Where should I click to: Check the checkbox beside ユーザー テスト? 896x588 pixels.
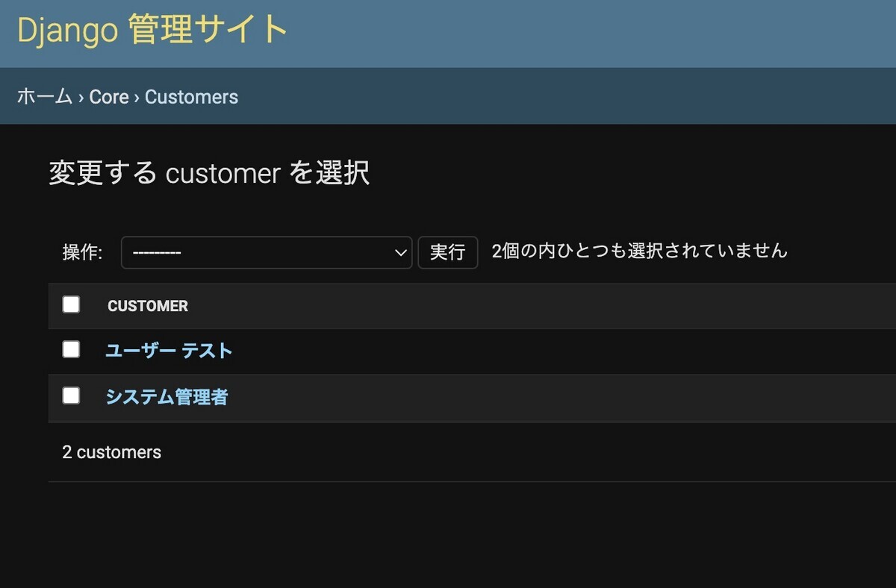[71, 349]
